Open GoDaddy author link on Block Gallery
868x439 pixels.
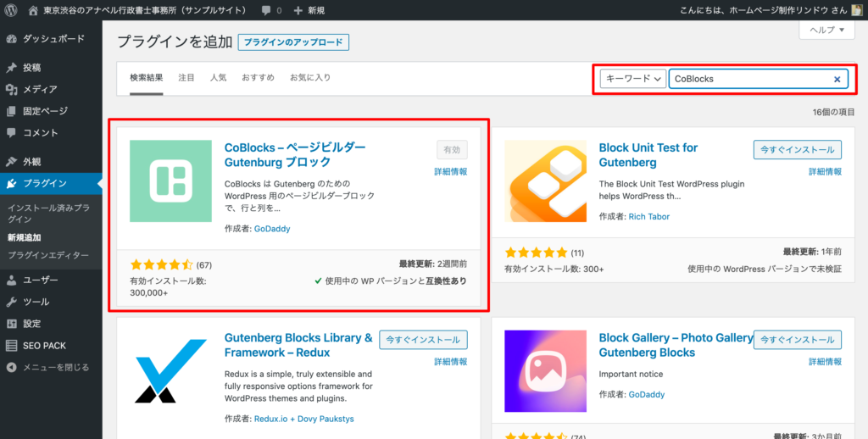pyautogui.click(x=647, y=395)
